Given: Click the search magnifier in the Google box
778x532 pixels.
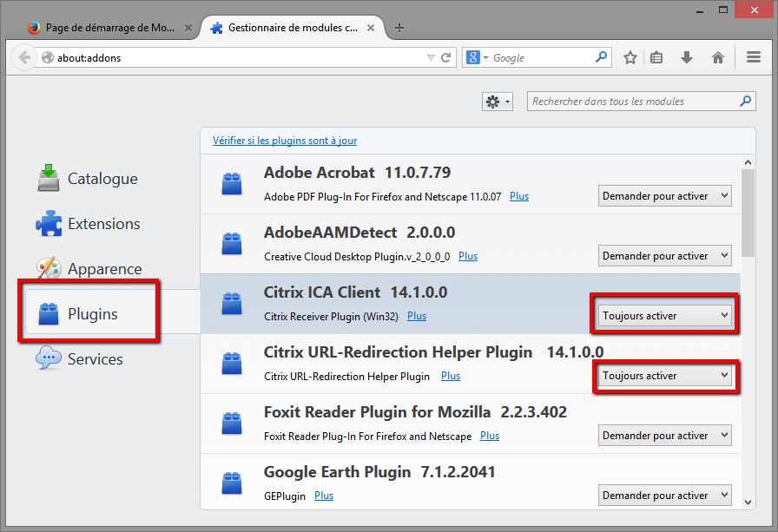Looking at the screenshot, I should pos(601,57).
